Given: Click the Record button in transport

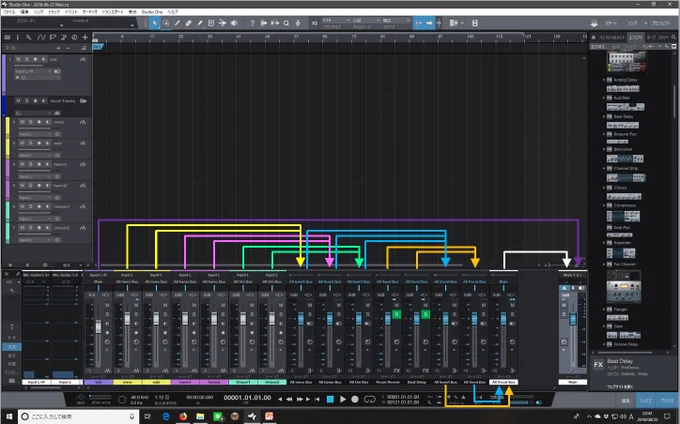Looking at the screenshot, I should point(355,399).
